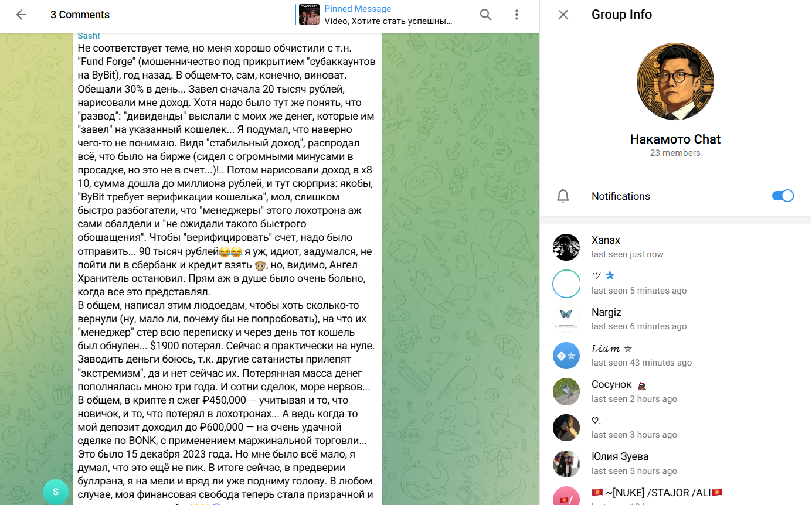812x505 pixels.
Task: Open the three-dot more options menu
Action: [x=517, y=15]
